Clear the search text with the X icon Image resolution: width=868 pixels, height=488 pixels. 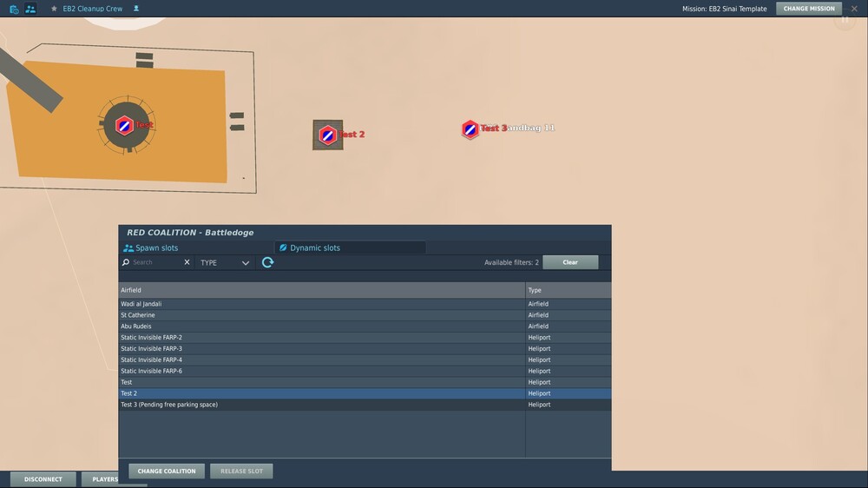187,262
